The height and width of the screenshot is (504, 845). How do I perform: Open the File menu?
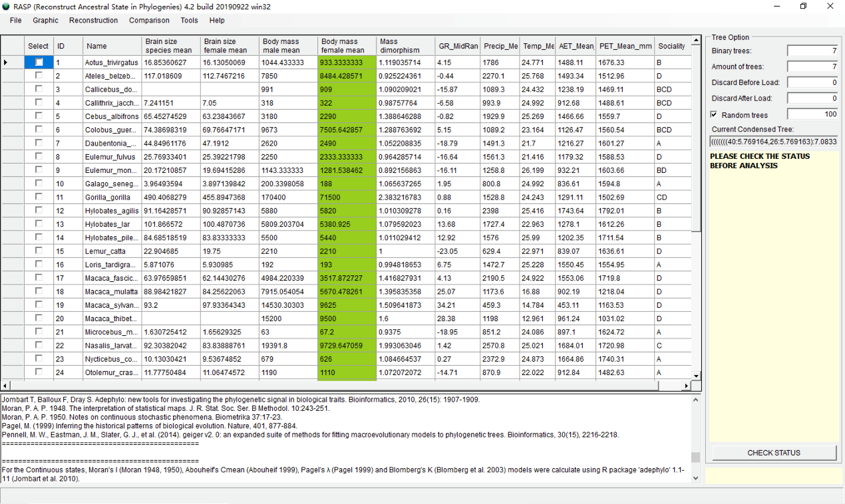[x=16, y=20]
